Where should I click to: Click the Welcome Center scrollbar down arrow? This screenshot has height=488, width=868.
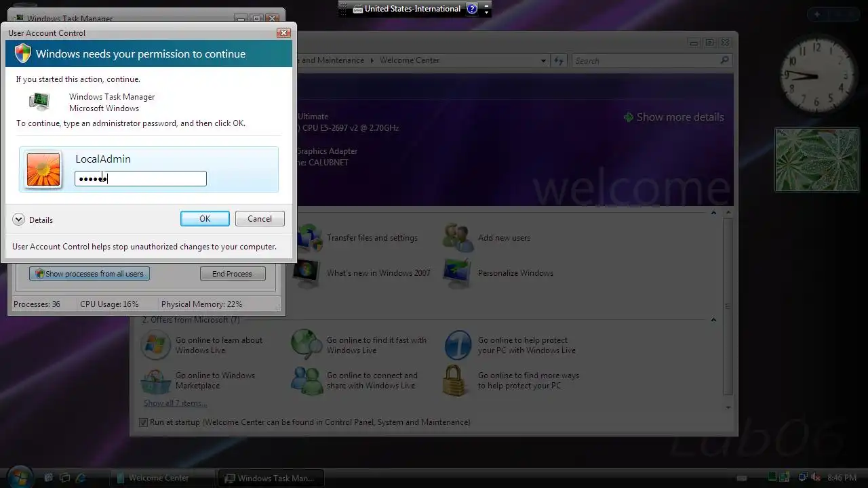(x=728, y=407)
